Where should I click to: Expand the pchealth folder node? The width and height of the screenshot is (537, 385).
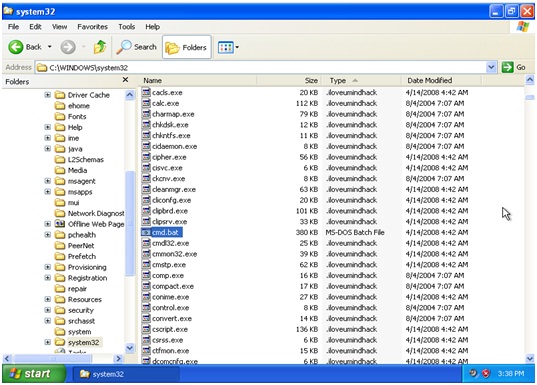[48, 235]
